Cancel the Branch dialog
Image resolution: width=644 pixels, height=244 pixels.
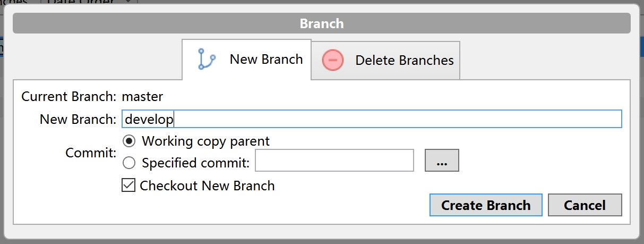coord(585,205)
